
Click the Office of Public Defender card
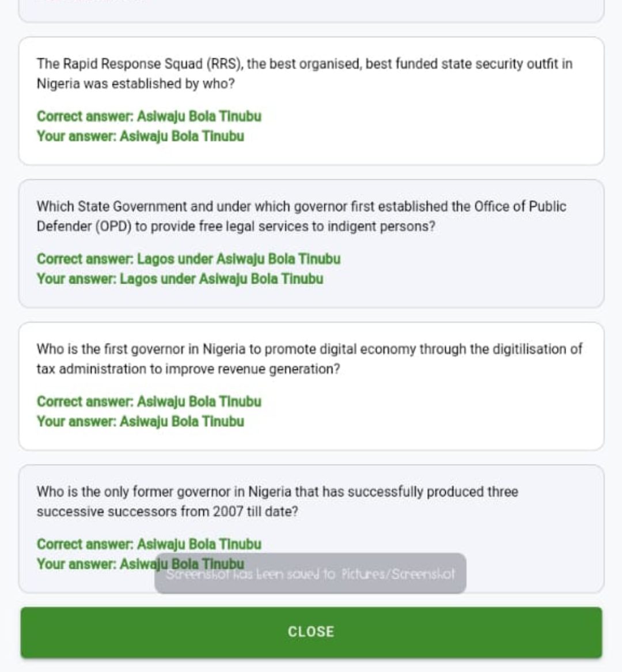click(x=311, y=243)
